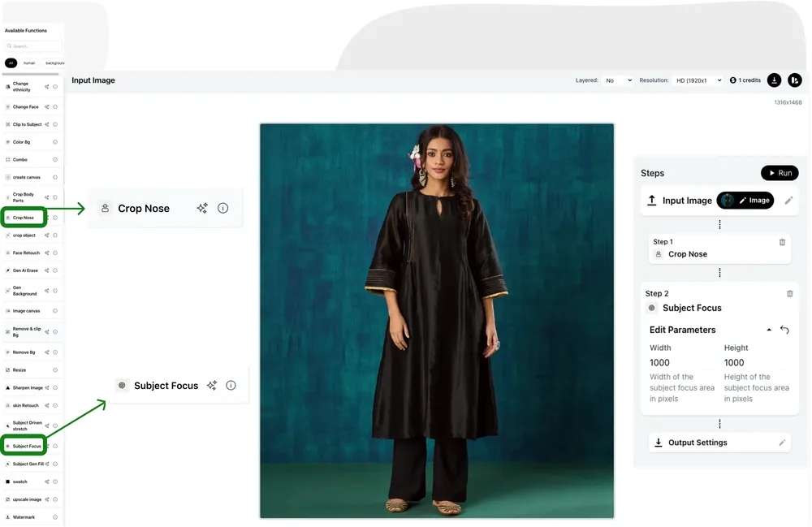This screenshot has width=812, height=527.
Task: Click sparkle icon on enlarged Crop Nose card
Action: [x=202, y=208]
